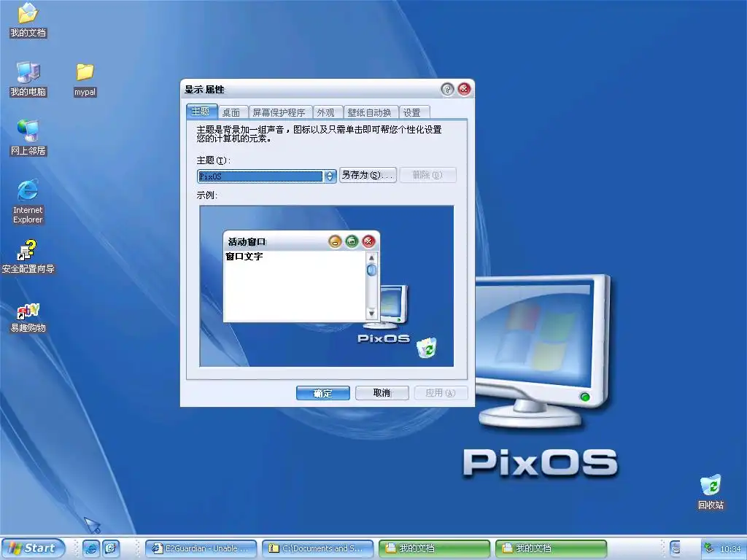Switch to C:\Documents and S... taskbar window

tap(318, 548)
